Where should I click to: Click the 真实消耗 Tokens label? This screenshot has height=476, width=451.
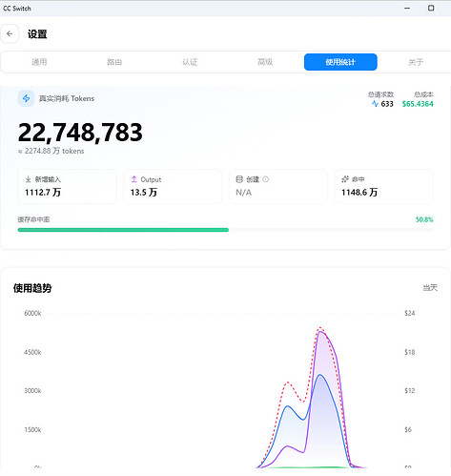click(x=67, y=98)
